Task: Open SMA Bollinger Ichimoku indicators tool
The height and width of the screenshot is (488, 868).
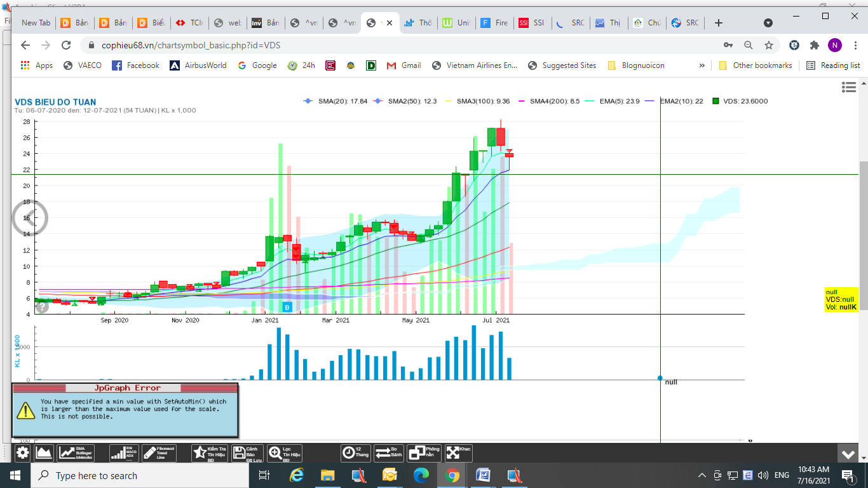Action: [76, 453]
